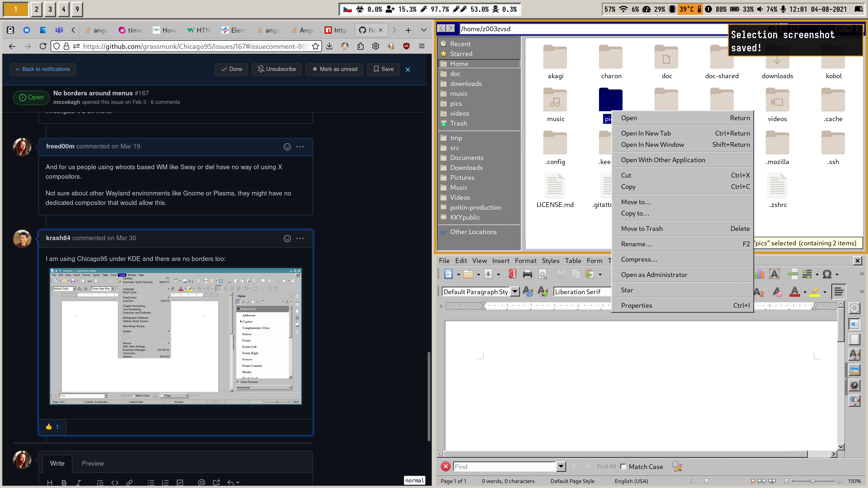Click the Update Selected Style icon

(527, 292)
